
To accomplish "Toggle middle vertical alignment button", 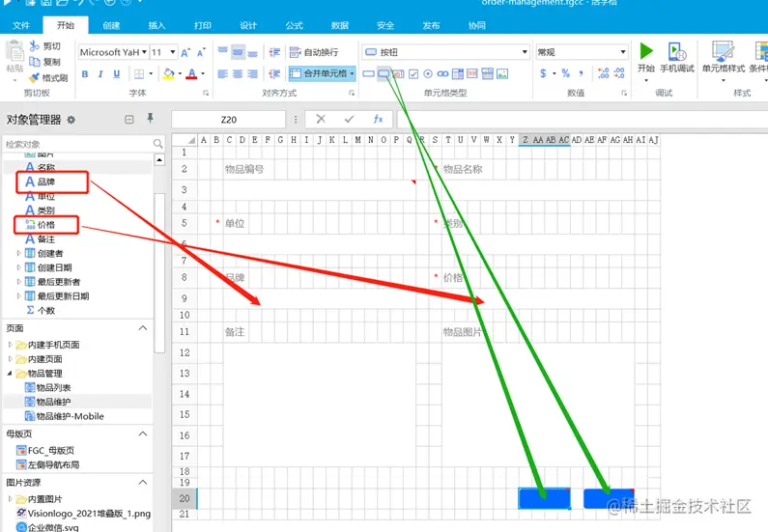I will click(x=238, y=51).
